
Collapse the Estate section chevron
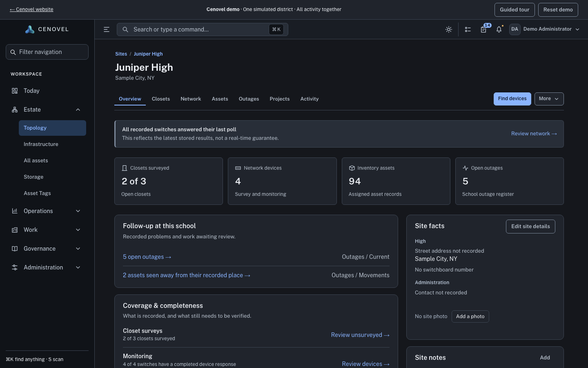pyautogui.click(x=78, y=110)
